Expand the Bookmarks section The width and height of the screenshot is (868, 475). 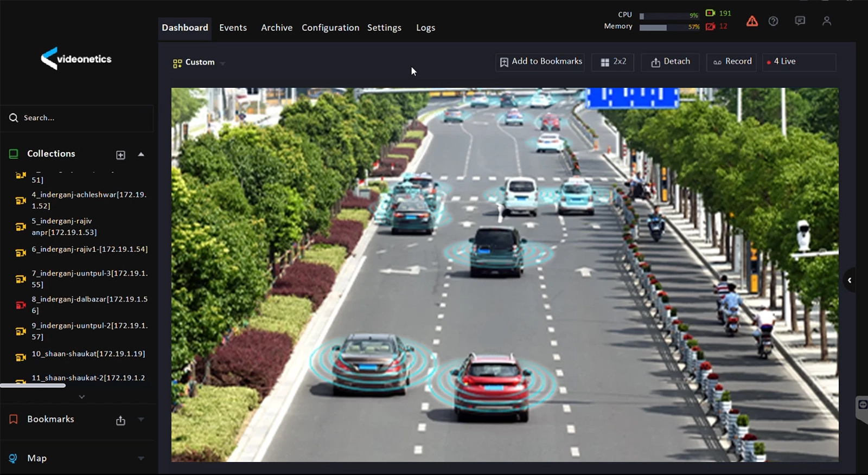(x=141, y=419)
